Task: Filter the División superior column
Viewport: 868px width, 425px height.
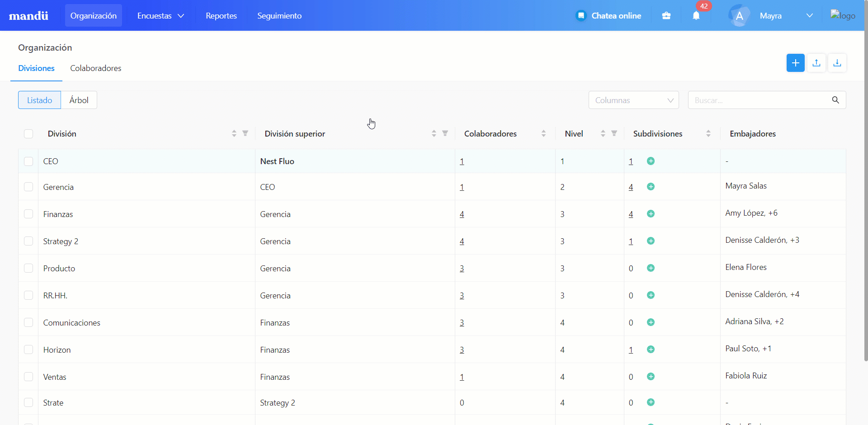Action: (445, 133)
